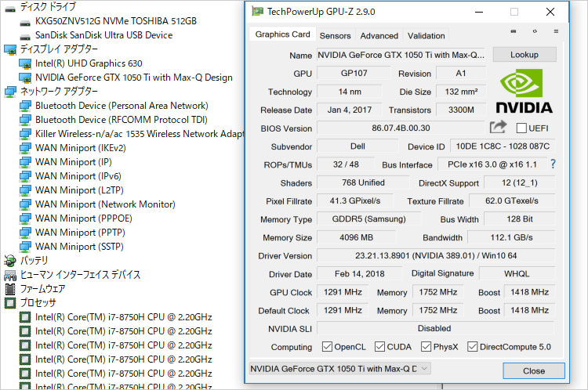Click the ディスプレイ アダプター category icon
The height and width of the screenshot is (390, 588).
9,49
